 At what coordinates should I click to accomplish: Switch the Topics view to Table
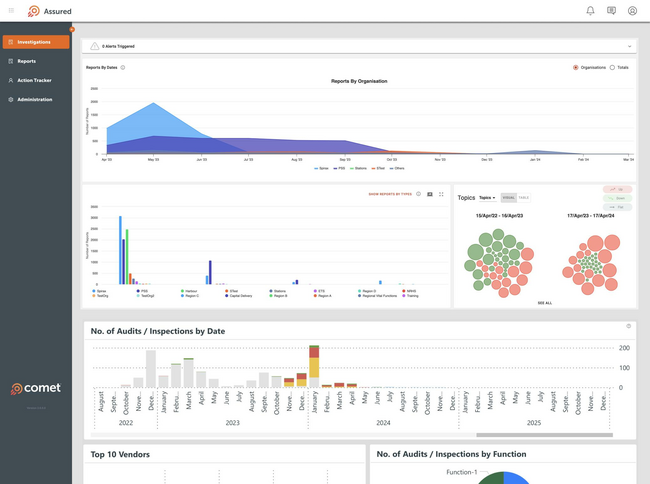(524, 198)
